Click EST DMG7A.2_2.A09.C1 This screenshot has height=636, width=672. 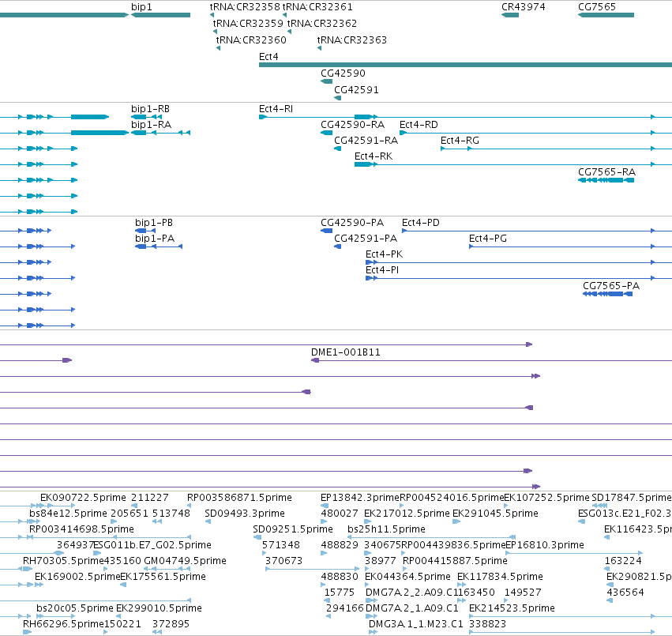point(412,593)
